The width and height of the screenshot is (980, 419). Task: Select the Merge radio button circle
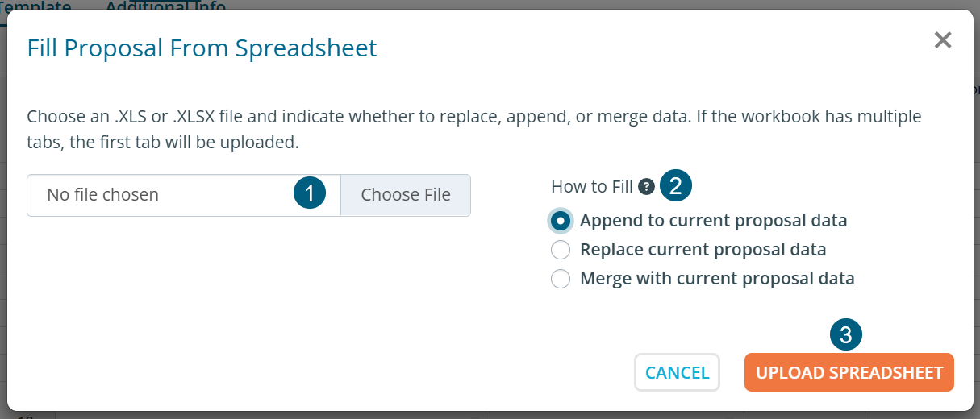[x=561, y=279]
